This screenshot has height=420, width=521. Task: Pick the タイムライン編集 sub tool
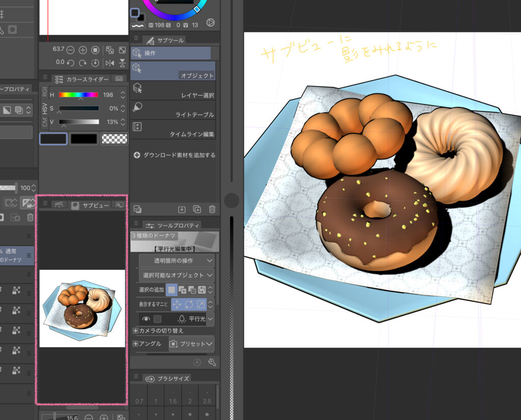(x=172, y=130)
